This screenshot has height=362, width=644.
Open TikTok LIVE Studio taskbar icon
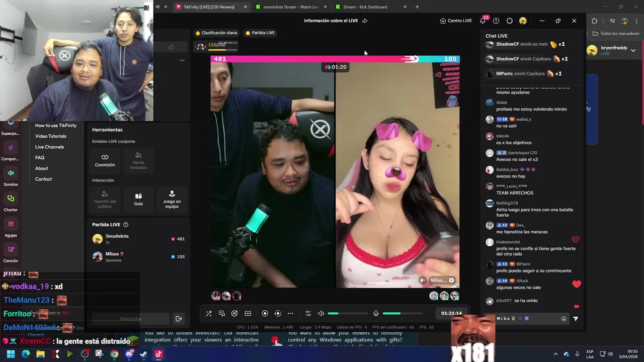click(x=158, y=354)
